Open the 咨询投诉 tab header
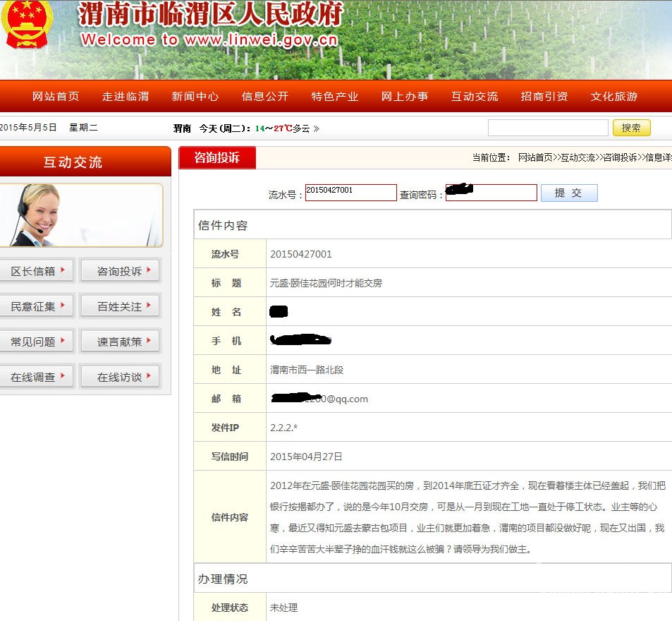Image resolution: width=672 pixels, height=621 pixels. (x=217, y=157)
